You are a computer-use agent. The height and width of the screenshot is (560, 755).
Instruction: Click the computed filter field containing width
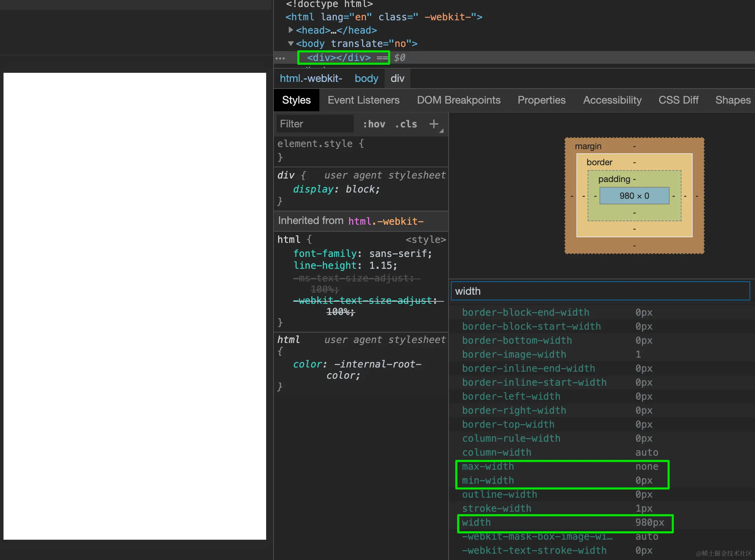pyautogui.click(x=600, y=291)
